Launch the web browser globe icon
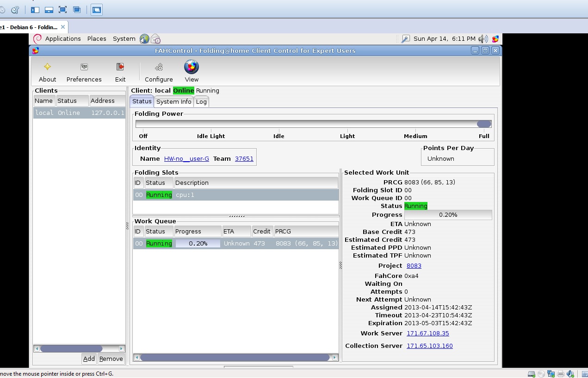588x378 pixels. (x=144, y=39)
